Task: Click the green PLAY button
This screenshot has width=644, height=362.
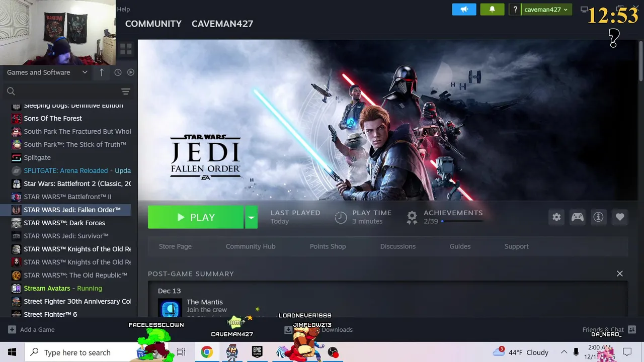Action: pyautogui.click(x=196, y=217)
